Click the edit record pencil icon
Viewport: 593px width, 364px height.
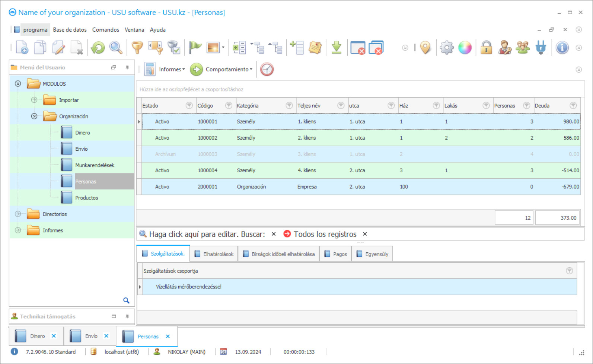click(58, 48)
